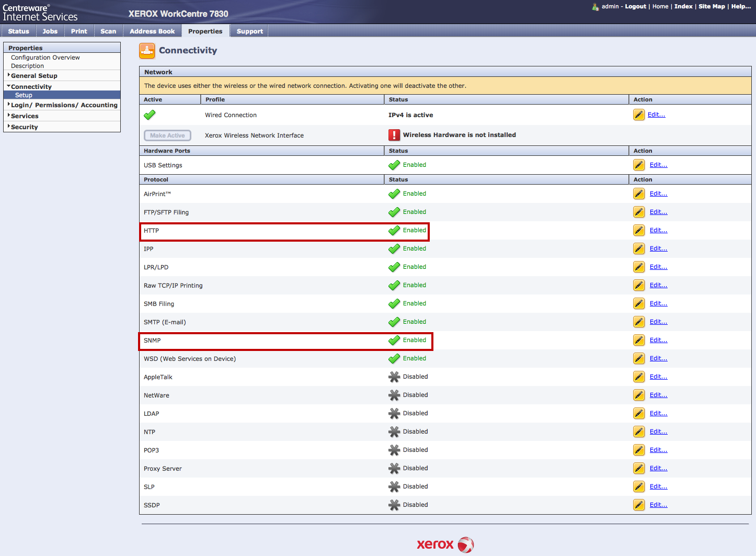Click the orange Connectivity page icon
This screenshot has height=556, width=756.
pyautogui.click(x=147, y=51)
